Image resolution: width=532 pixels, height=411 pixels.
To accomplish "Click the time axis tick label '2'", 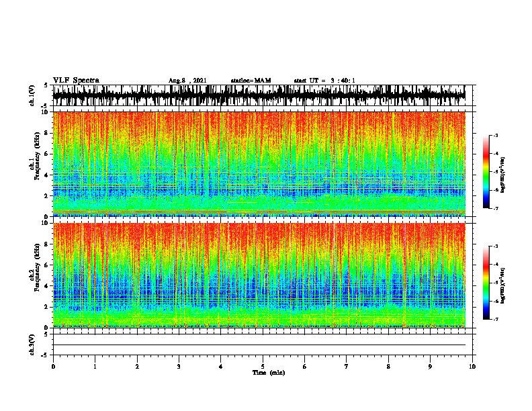I will (x=137, y=367).
